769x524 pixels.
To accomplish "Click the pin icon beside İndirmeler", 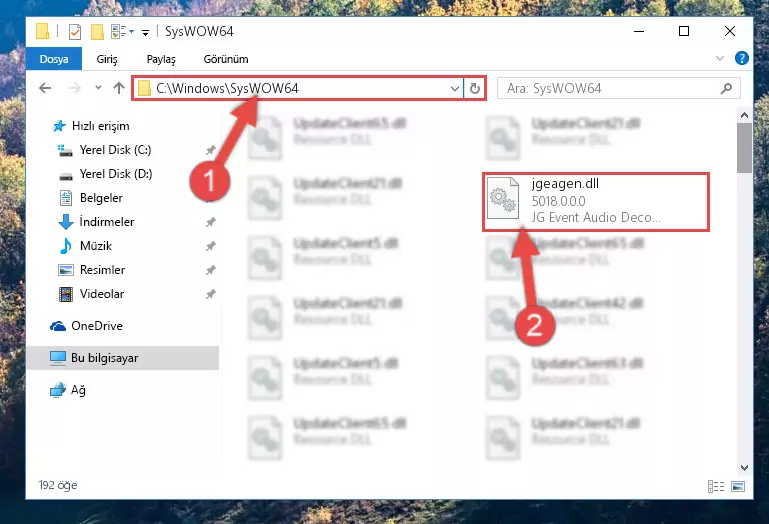I will (210, 222).
